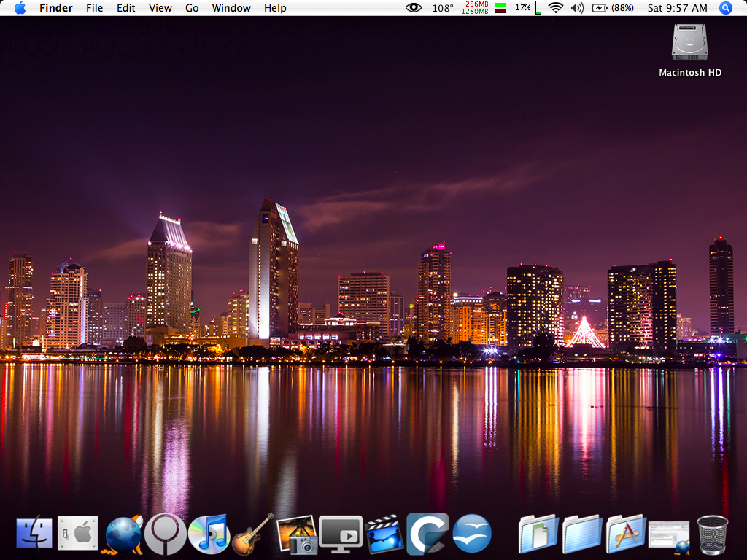Image resolution: width=747 pixels, height=560 pixels.
Task: Click the Spotlight search icon
Action: pos(726,8)
